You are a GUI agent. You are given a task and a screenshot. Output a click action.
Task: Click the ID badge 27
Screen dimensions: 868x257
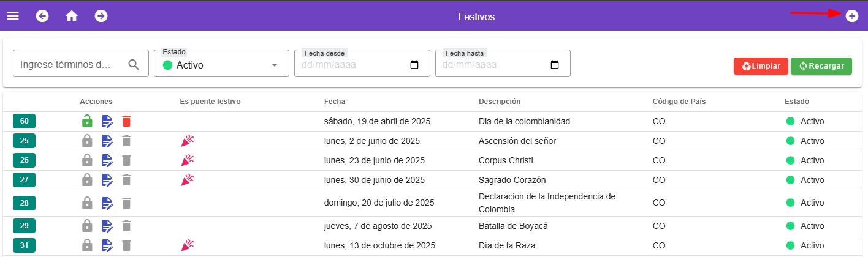coord(24,180)
